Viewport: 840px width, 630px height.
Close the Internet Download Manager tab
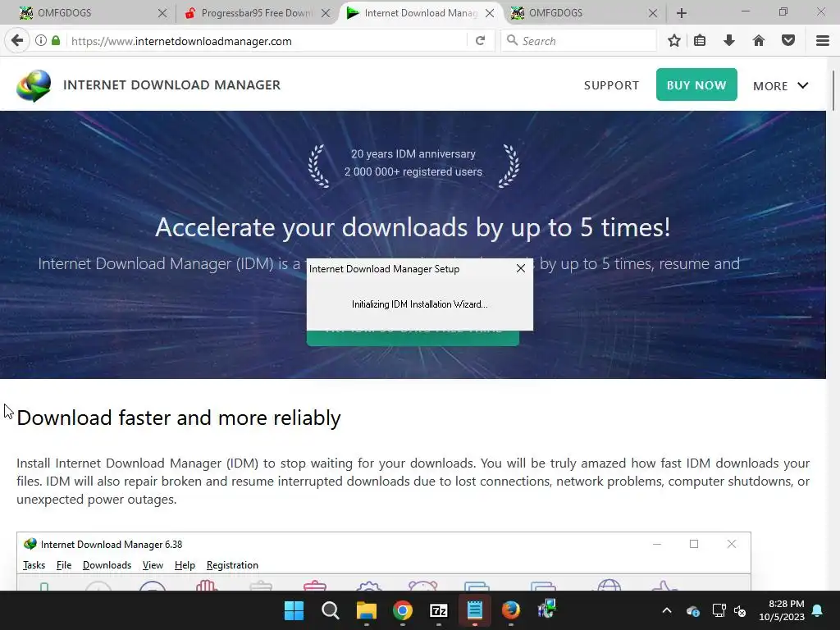tap(490, 13)
